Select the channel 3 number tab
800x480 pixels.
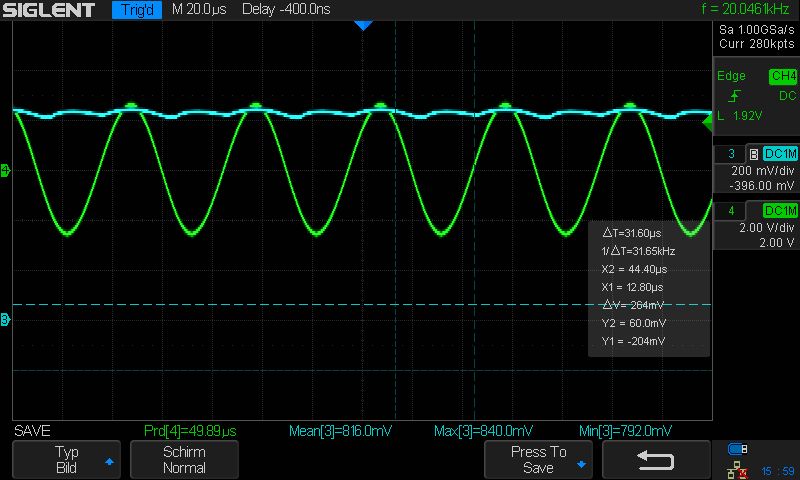[x=731, y=154]
